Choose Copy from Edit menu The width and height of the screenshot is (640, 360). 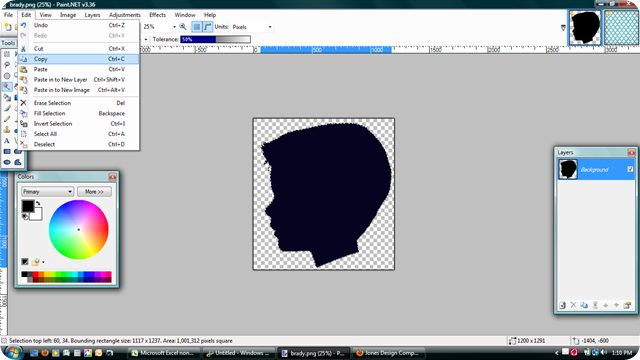pos(79,59)
